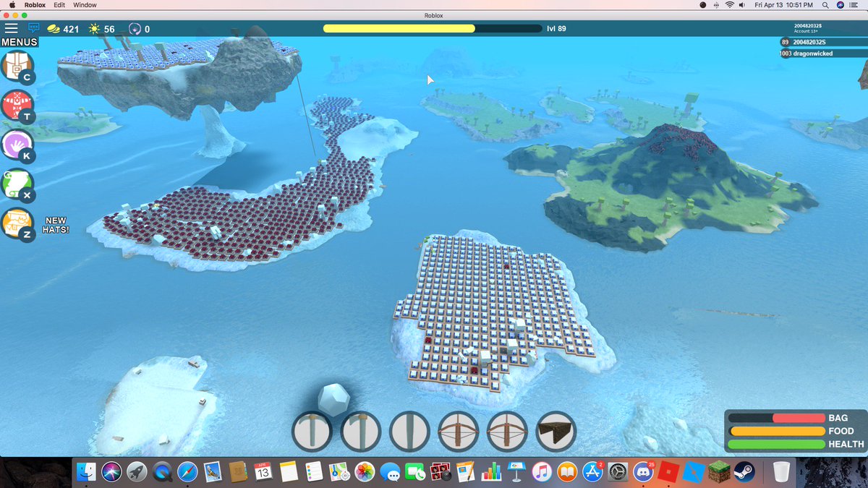Screen dimensions: 868x488
Task: Toggle the chat window icon
Action: click(33, 28)
